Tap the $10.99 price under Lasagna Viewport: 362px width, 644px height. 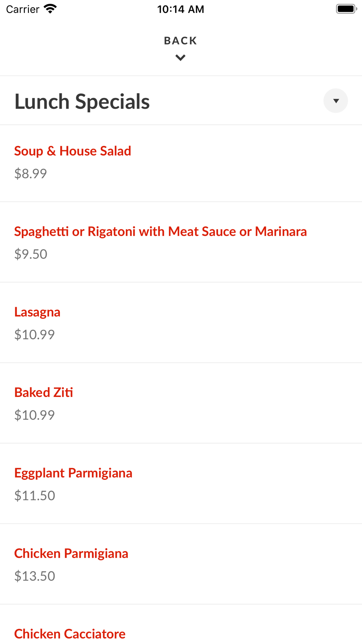[x=34, y=335]
